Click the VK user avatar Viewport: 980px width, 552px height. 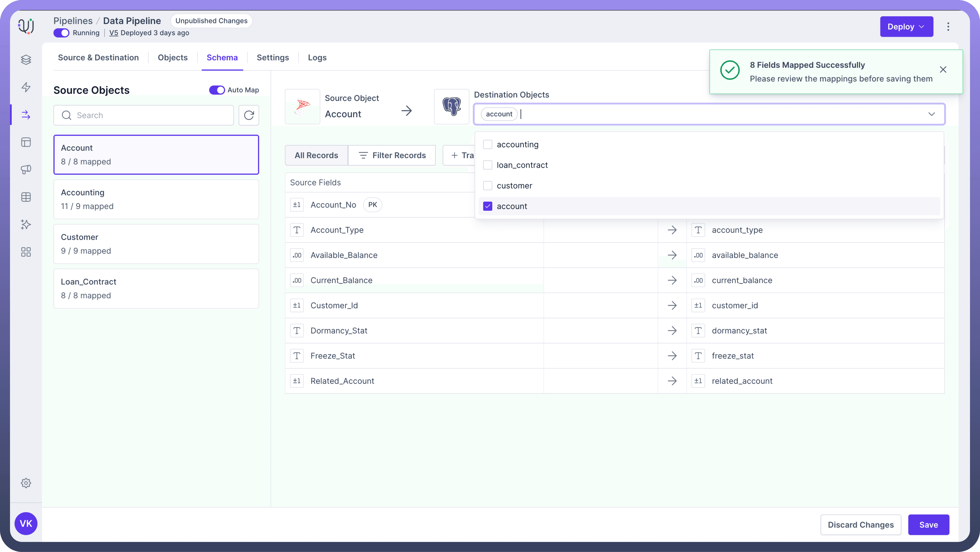coord(26,523)
